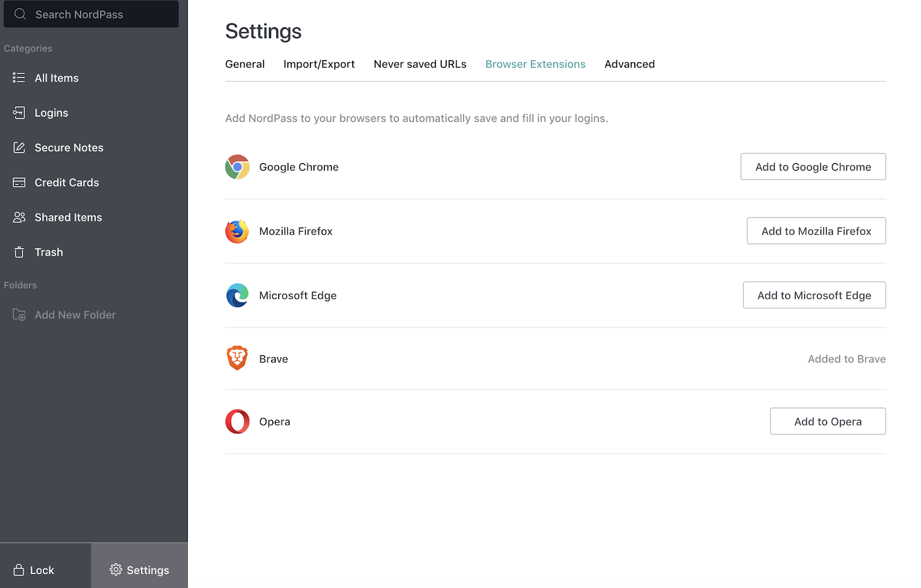Click the Credit Cards card icon

click(19, 182)
